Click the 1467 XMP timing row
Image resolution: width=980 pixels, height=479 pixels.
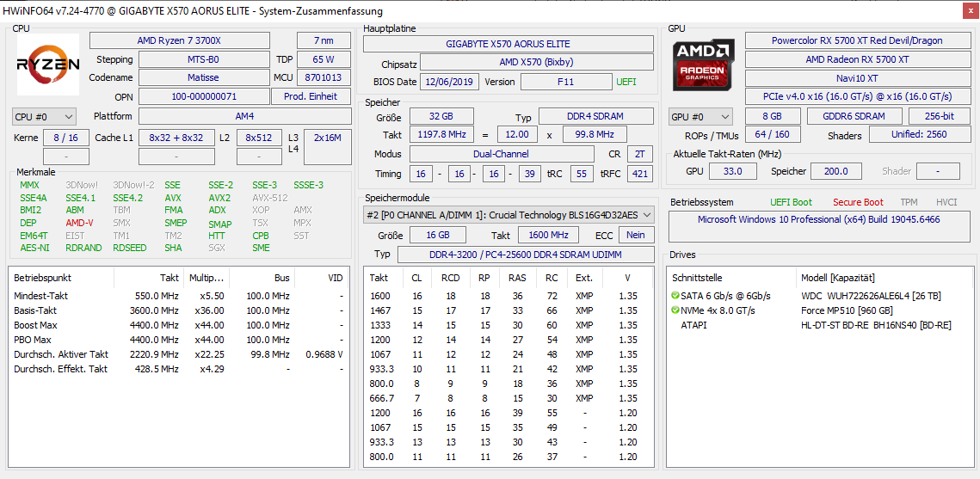[508, 310]
